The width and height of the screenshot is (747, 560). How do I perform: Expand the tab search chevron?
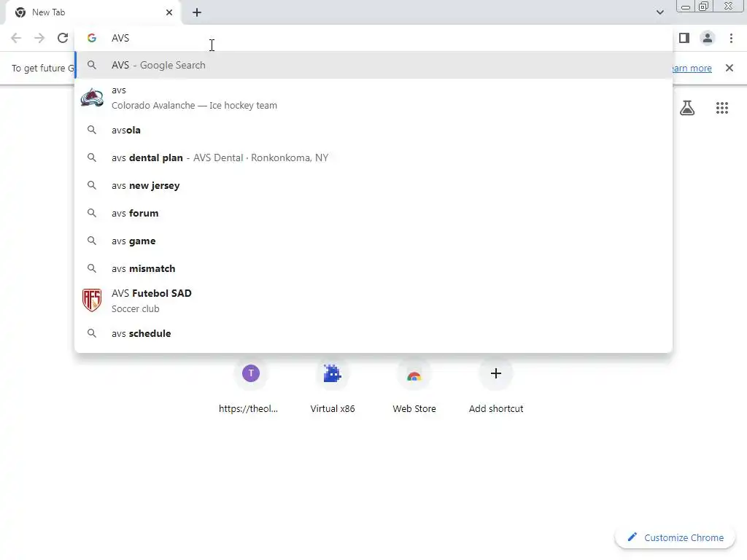click(x=659, y=12)
